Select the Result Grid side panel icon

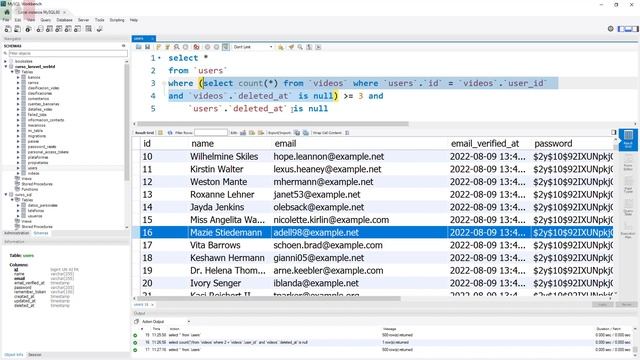(x=628, y=140)
